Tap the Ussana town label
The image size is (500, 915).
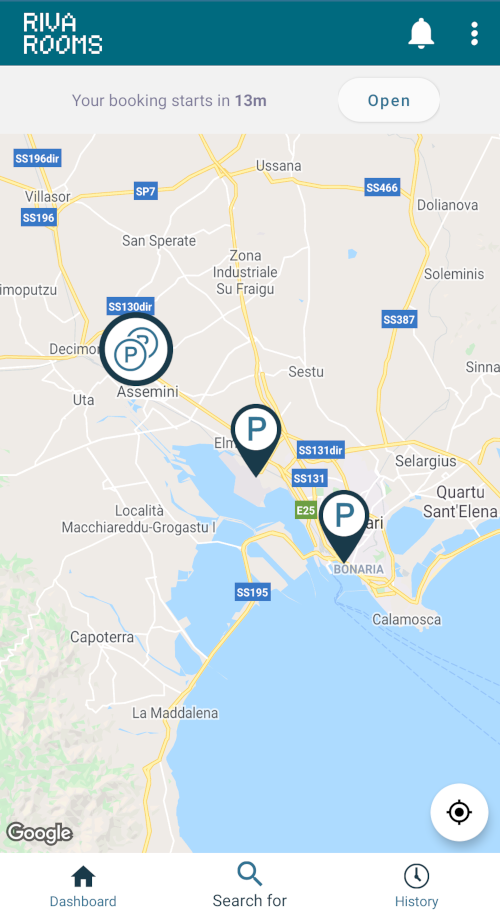278,166
